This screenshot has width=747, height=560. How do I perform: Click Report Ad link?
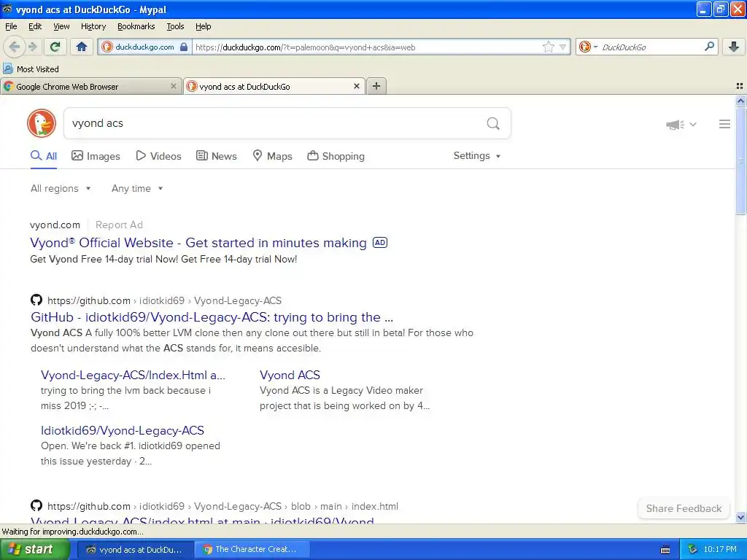119,225
